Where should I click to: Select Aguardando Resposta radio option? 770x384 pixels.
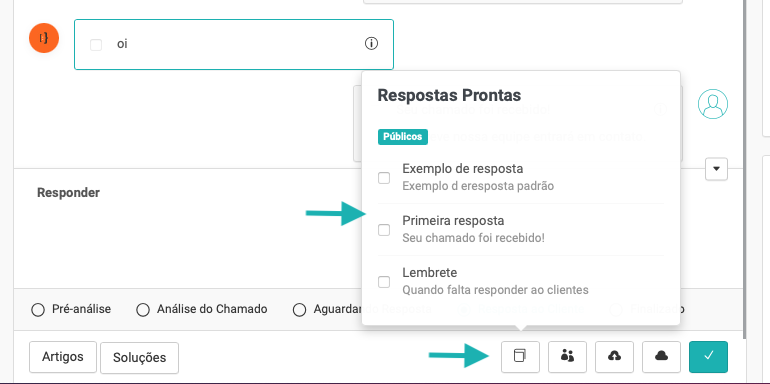coord(299,310)
